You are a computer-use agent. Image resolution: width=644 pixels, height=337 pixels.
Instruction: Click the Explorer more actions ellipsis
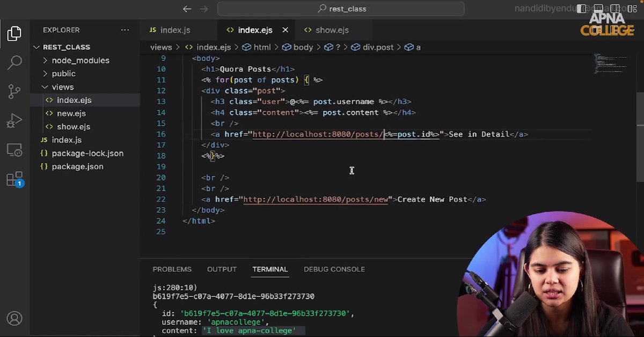click(x=125, y=30)
